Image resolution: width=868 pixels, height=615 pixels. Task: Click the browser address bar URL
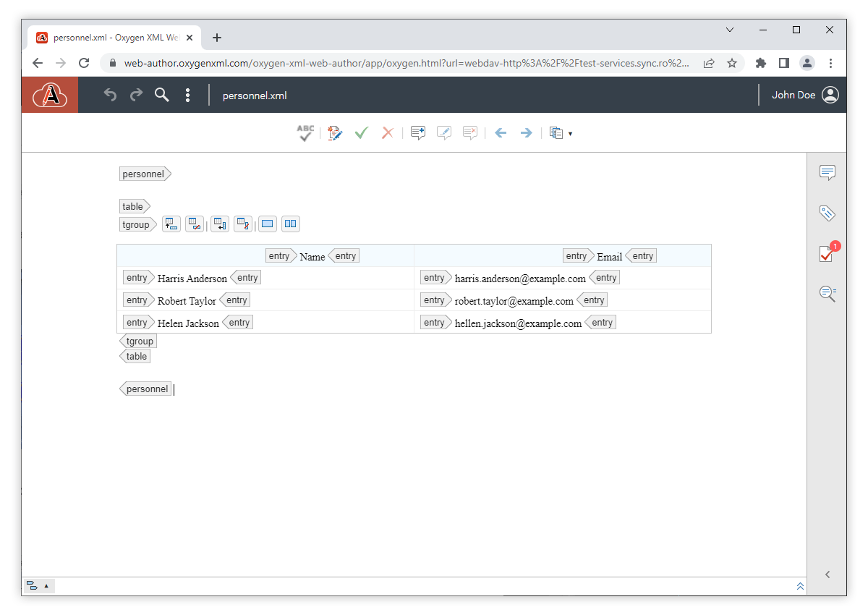click(407, 63)
